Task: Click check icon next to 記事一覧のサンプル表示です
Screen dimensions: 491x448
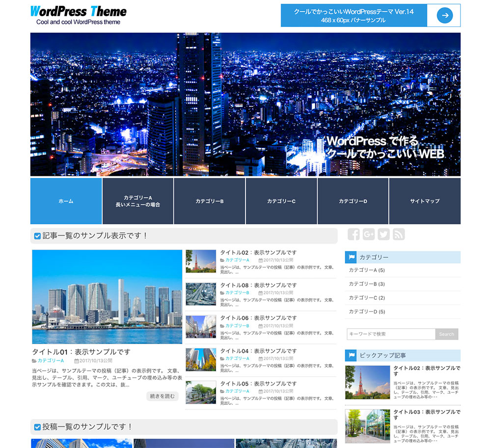Action: 37,236
